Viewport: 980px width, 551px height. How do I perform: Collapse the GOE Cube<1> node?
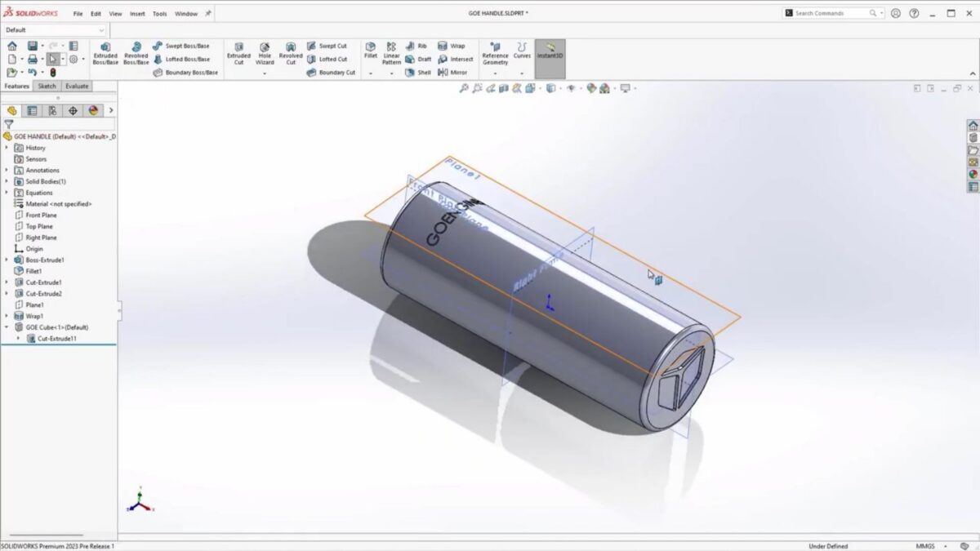pos(7,327)
